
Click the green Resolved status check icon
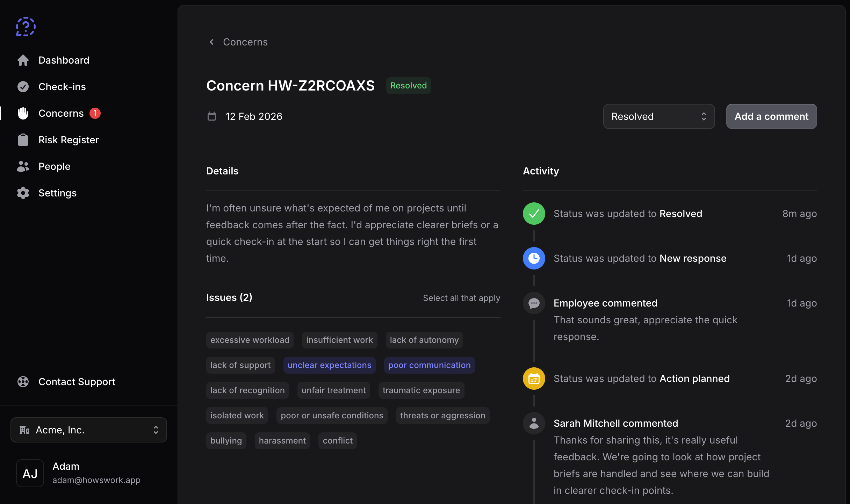[x=534, y=214]
